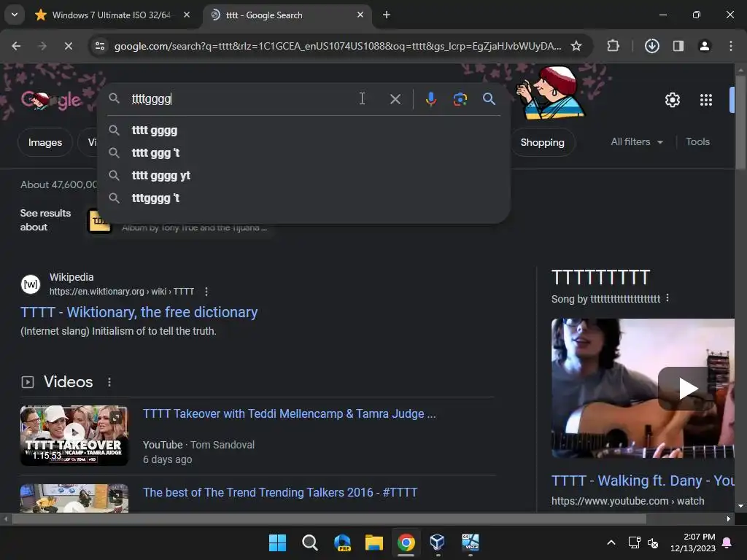This screenshot has height=560, width=747.
Task: Start search by voice microphone
Action: 430,99
